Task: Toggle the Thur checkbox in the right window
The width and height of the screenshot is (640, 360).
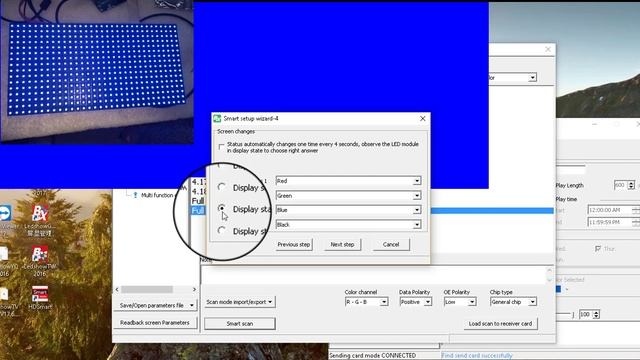Action: click(x=598, y=249)
